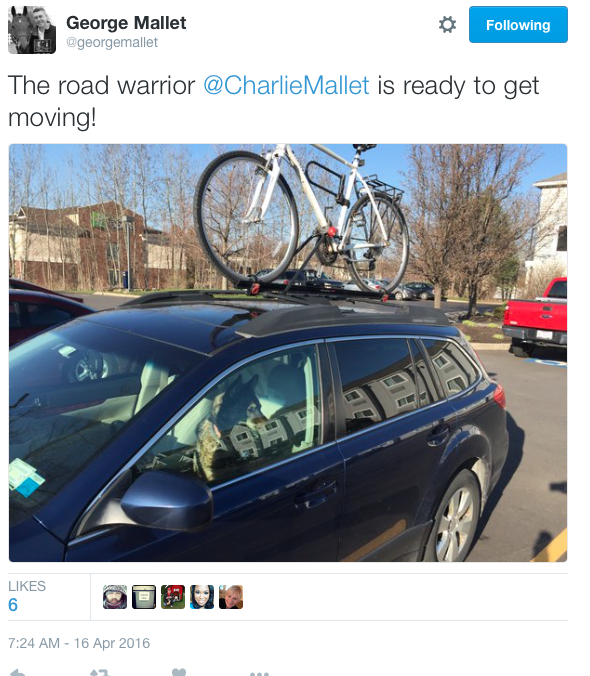Click the LIKES label

pos(27,586)
